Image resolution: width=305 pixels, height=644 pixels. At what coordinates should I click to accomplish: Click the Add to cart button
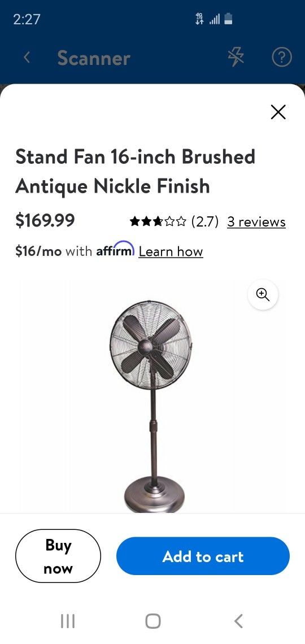pyautogui.click(x=203, y=556)
